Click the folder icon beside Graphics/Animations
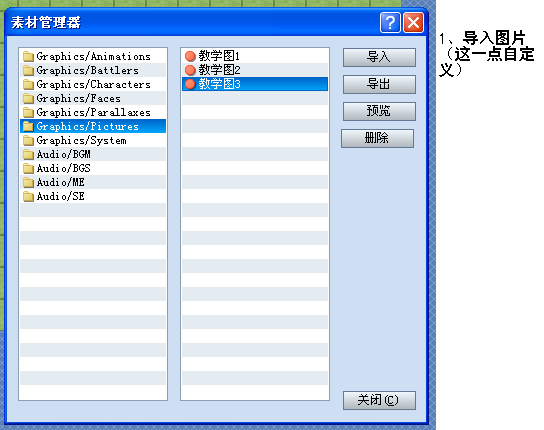 click(x=28, y=56)
